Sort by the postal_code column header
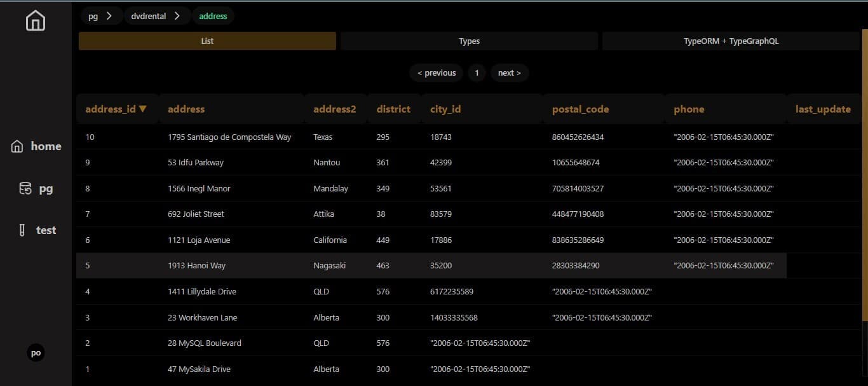This screenshot has height=386, width=868. [580, 109]
